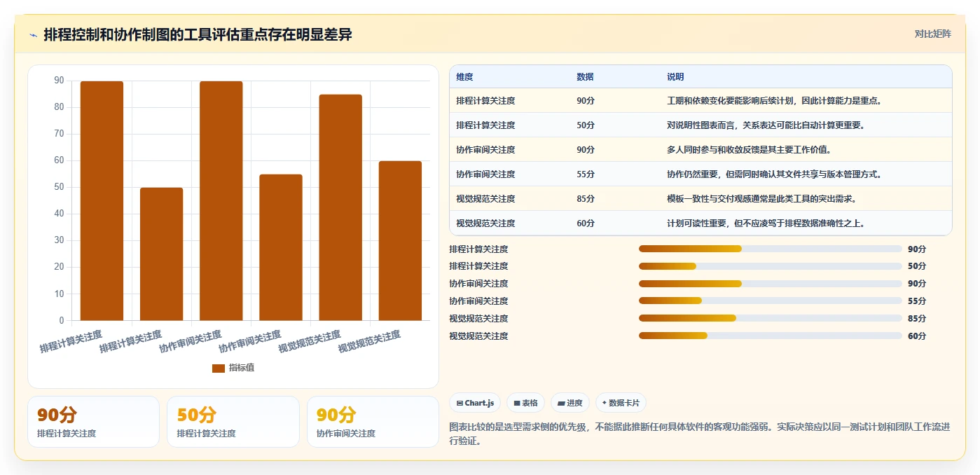Click the 表格 tag
Screen dimensions: 980x475
point(525,403)
